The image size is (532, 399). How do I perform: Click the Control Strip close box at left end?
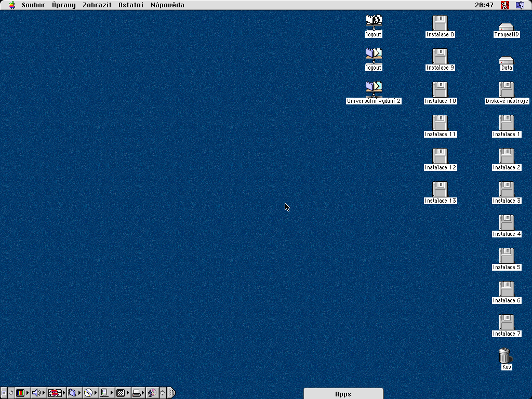pos(4,393)
